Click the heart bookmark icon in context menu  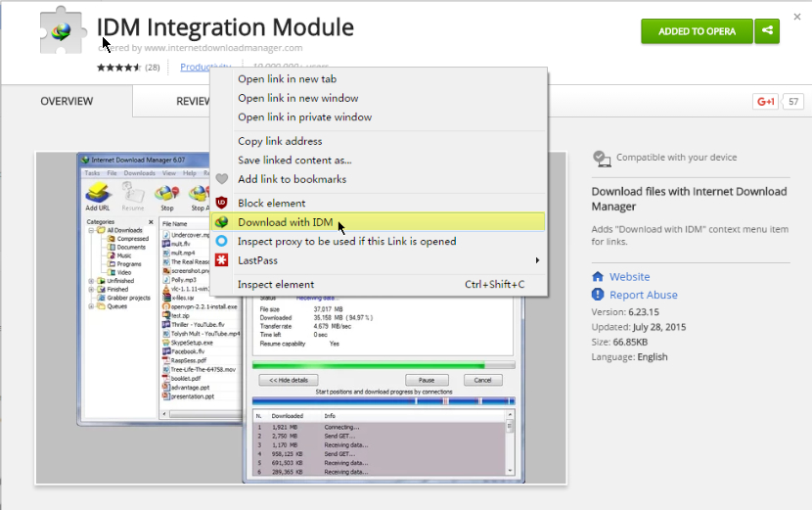pos(222,179)
